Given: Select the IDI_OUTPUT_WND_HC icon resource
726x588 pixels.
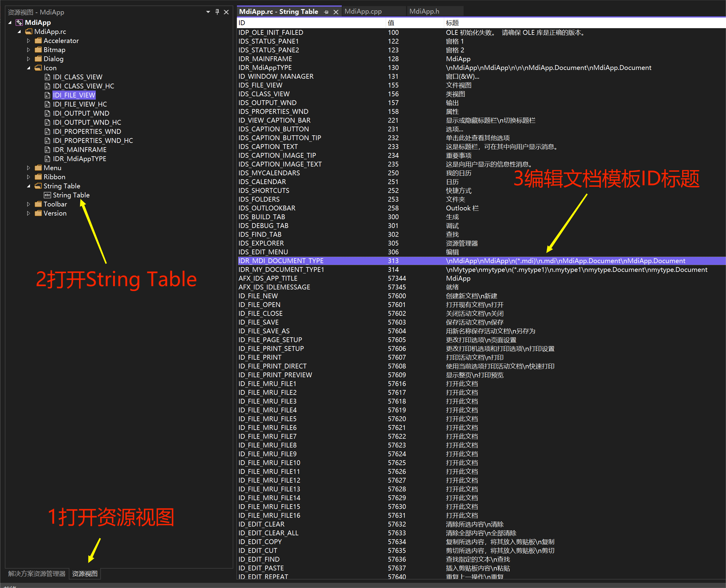Looking at the screenshot, I should click(87, 122).
